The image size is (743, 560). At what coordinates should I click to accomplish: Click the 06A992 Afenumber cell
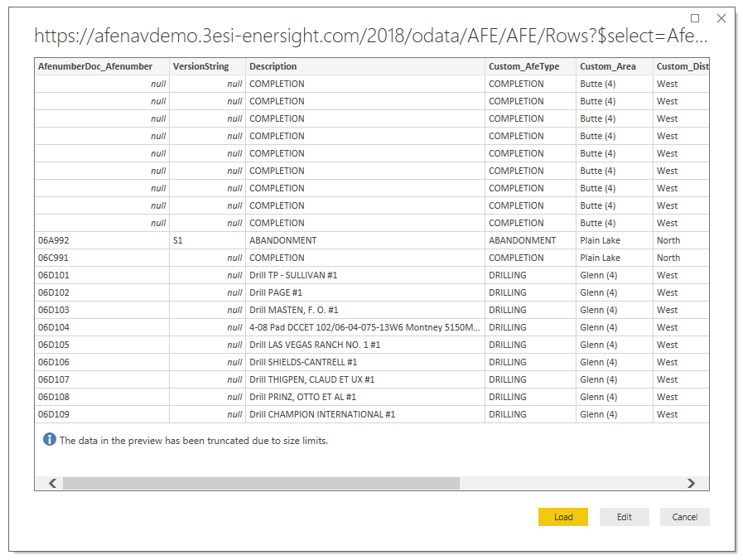(x=102, y=240)
